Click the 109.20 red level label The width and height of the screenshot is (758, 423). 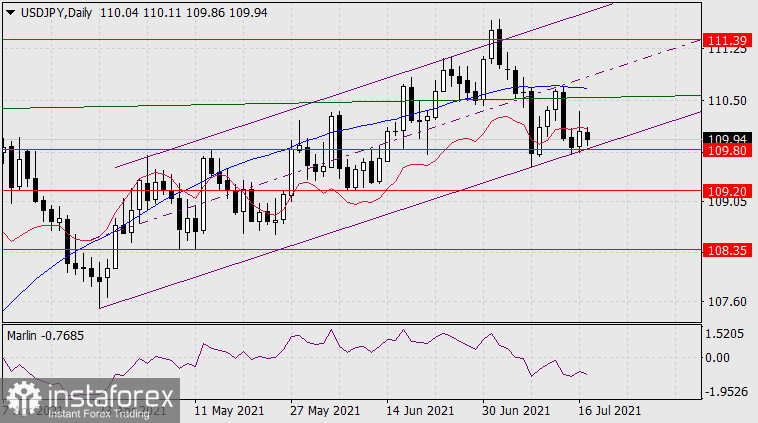(x=725, y=189)
